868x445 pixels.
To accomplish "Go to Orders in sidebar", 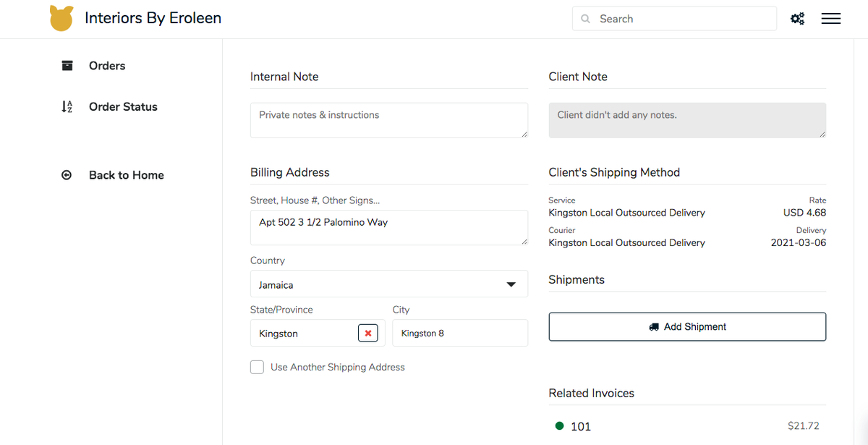I will (107, 66).
